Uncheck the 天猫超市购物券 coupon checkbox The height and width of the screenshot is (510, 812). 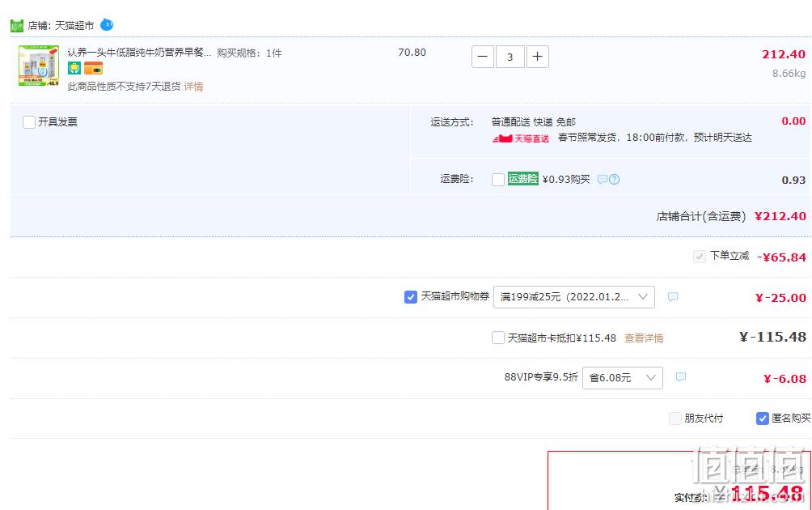tap(410, 297)
